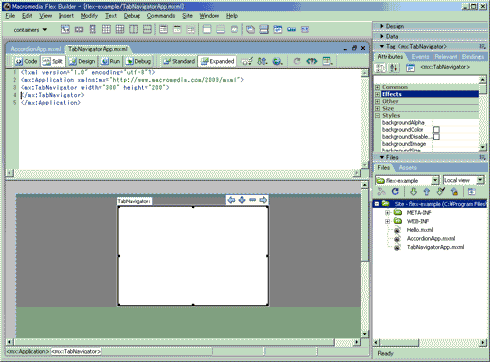Toggle Split view
Screen dimensions: 490x362
[x=53, y=61]
